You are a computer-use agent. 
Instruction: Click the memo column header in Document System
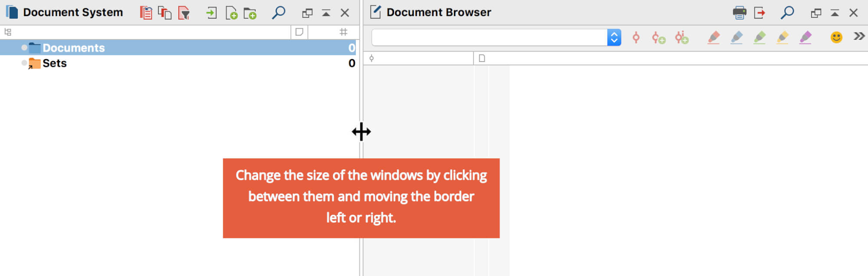coord(299,32)
